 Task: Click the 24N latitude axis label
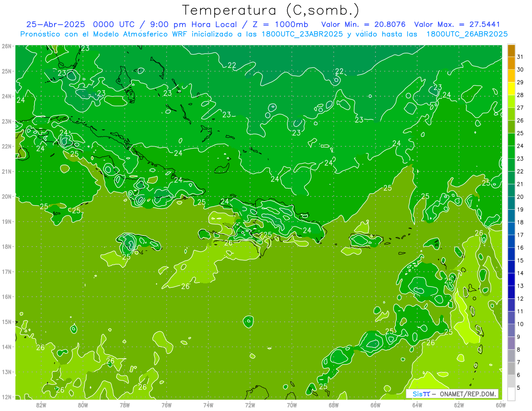(7, 96)
